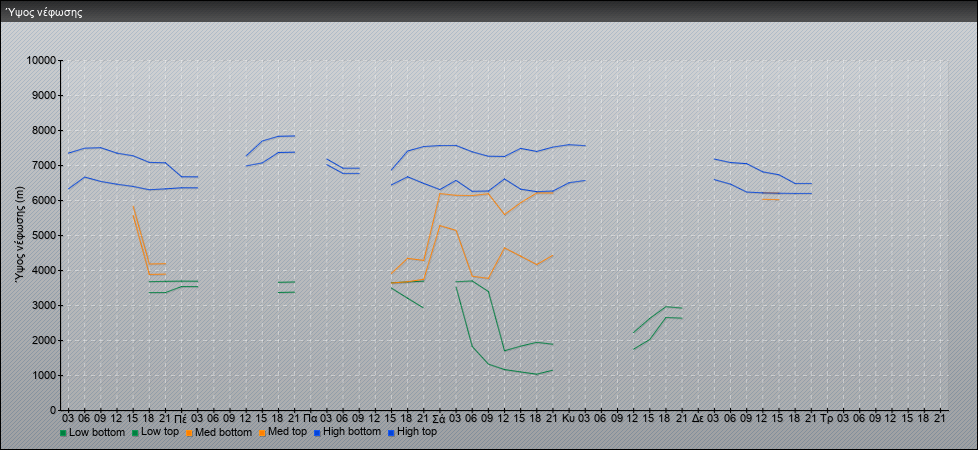Click the Σά day label on the x-axis
The image size is (978, 450).
439,418
